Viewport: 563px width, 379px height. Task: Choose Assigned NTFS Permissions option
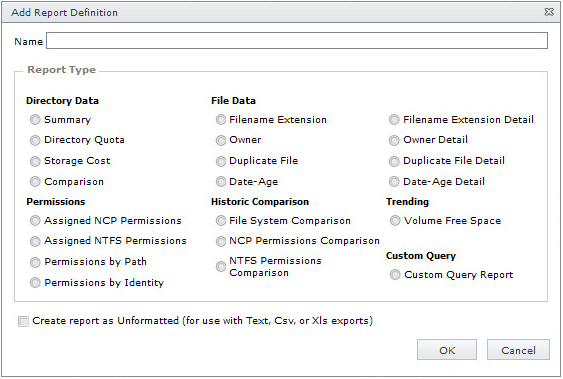(x=35, y=241)
